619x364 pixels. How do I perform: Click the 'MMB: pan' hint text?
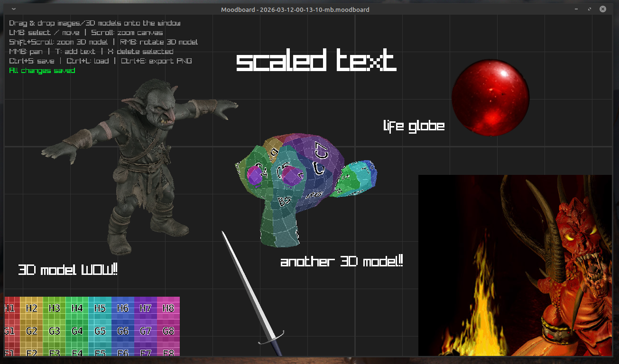click(26, 52)
